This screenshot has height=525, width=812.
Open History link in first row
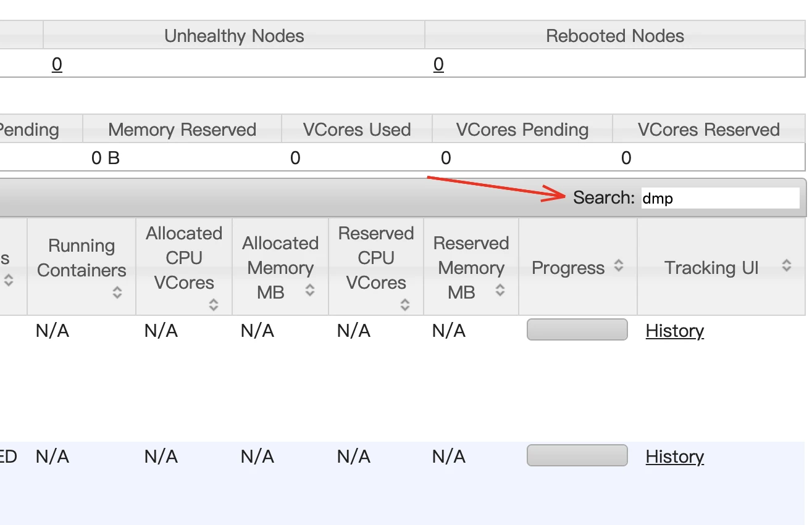coord(675,331)
